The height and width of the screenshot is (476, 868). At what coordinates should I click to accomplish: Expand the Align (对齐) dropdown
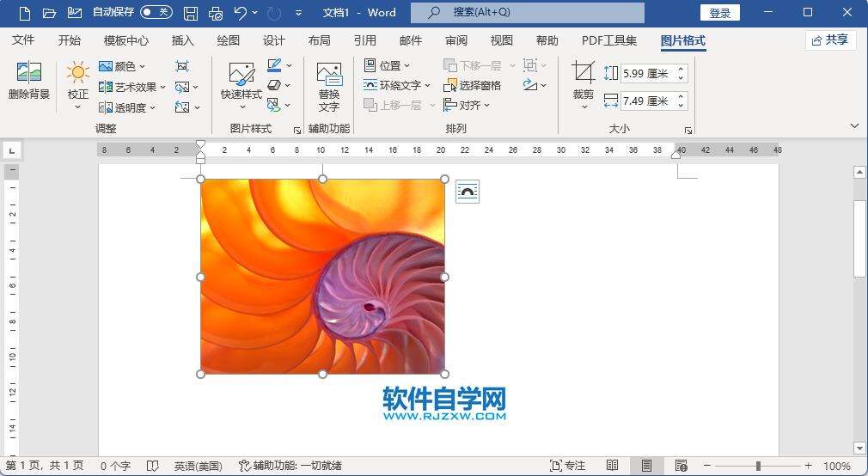coord(487,105)
